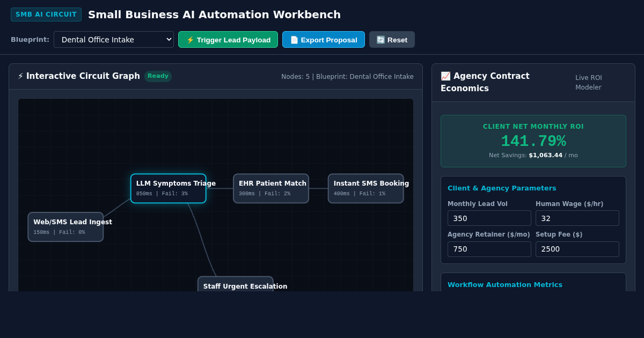Click the SMB AI CIRCUIT badge
This screenshot has height=338, width=644.
(46, 14)
